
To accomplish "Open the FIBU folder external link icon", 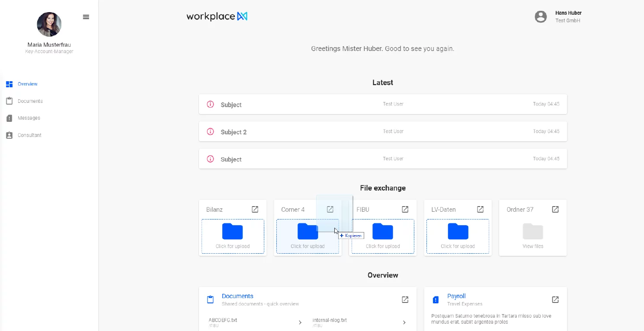I will pos(405,209).
